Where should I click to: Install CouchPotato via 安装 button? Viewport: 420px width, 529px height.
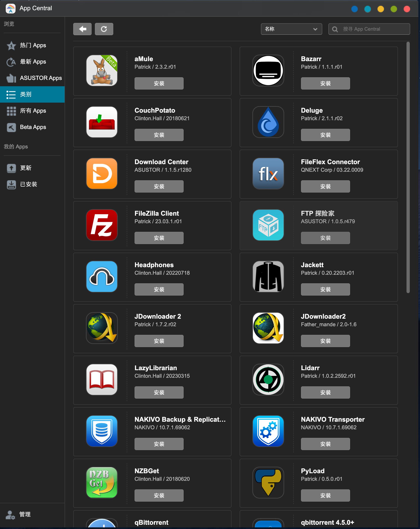(159, 135)
